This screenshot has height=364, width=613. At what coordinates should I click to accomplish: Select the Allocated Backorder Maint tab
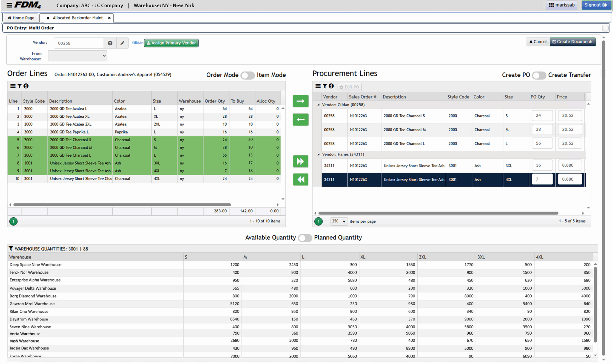coord(77,18)
